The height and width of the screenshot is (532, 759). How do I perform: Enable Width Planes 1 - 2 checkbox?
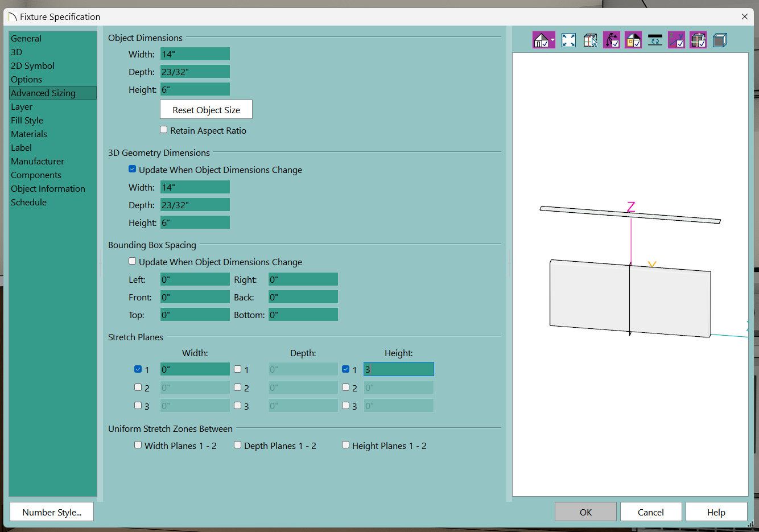(x=138, y=445)
